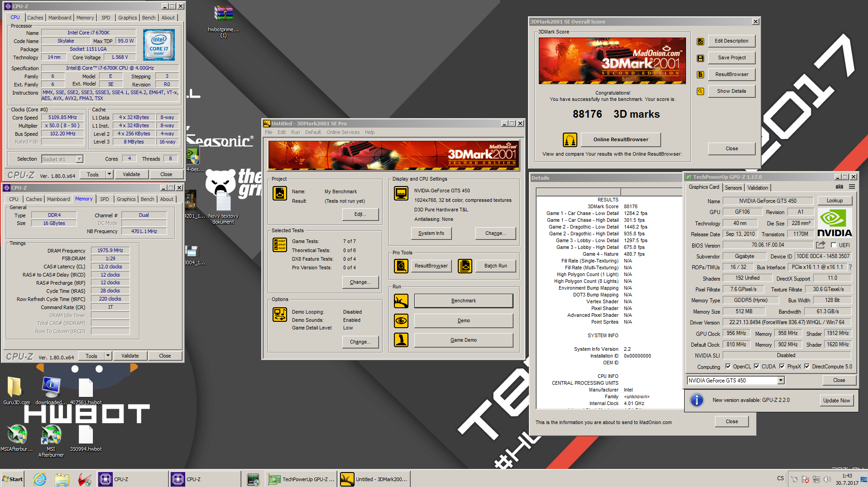
Task: Click the Save Project floppy icon
Action: coord(700,58)
